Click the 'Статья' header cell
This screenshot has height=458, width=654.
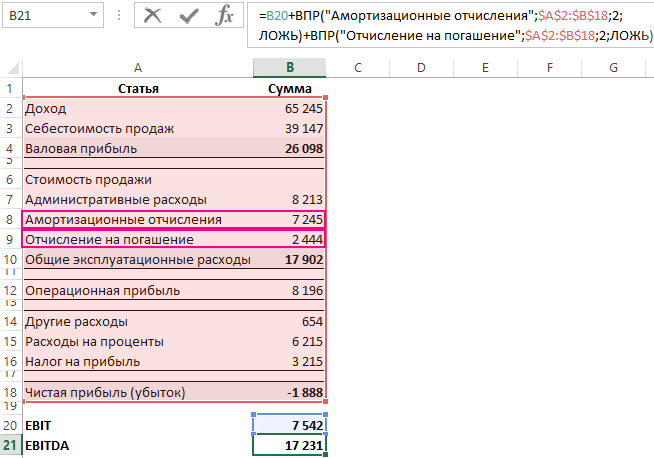138,88
